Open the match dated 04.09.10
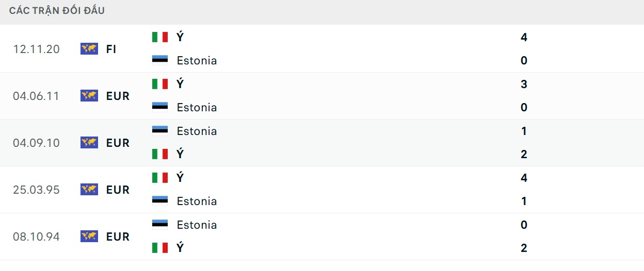 pyautogui.click(x=36, y=143)
